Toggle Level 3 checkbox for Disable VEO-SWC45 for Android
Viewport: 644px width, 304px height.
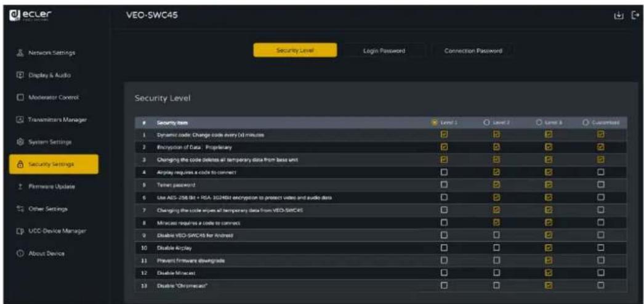[549, 235]
